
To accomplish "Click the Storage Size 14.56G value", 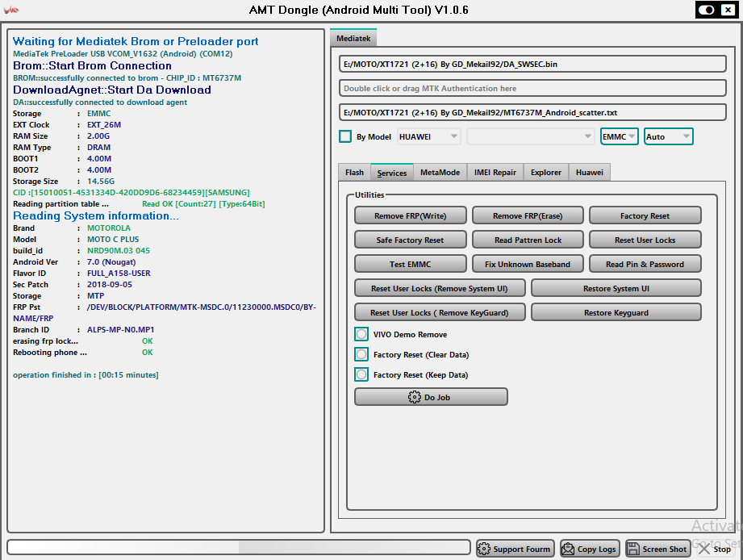I will pos(101,181).
